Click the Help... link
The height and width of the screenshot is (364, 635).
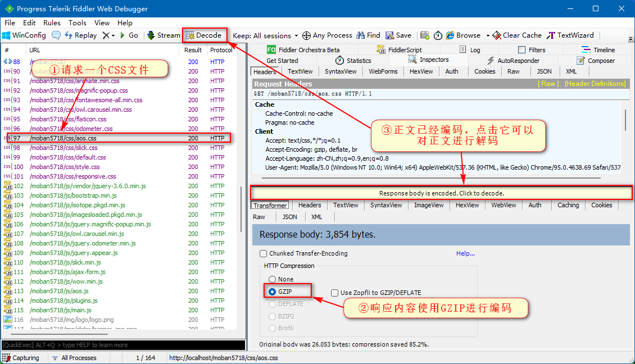[x=465, y=253]
